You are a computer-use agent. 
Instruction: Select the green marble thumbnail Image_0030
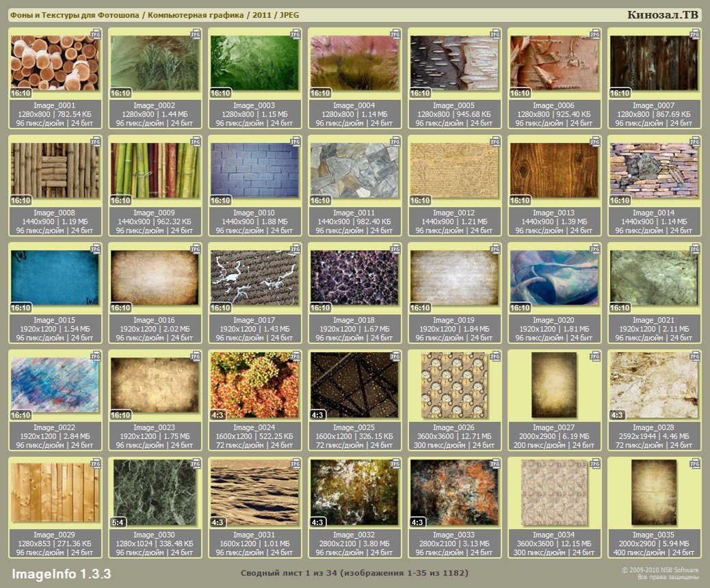pyautogui.click(x=155, y=492)
